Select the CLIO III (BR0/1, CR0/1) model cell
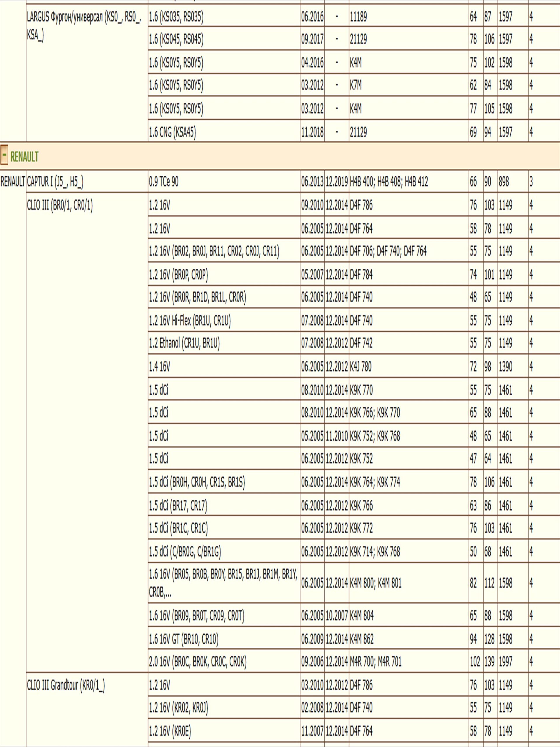 (x=60, y=205)
